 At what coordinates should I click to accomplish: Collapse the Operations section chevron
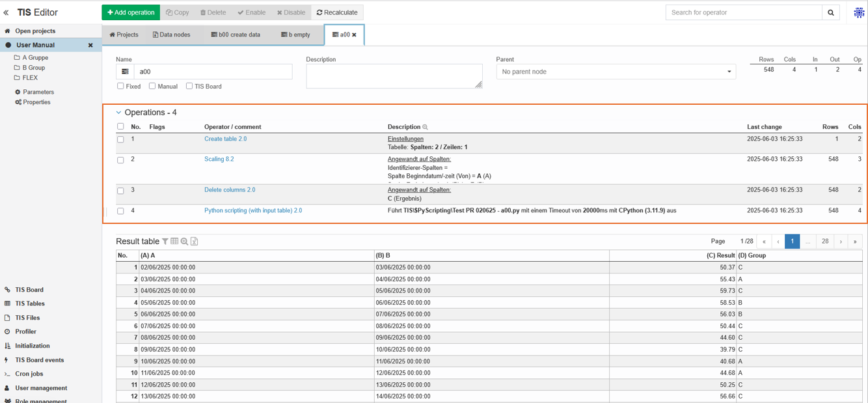pyautogui.click(x=118, y=113)
